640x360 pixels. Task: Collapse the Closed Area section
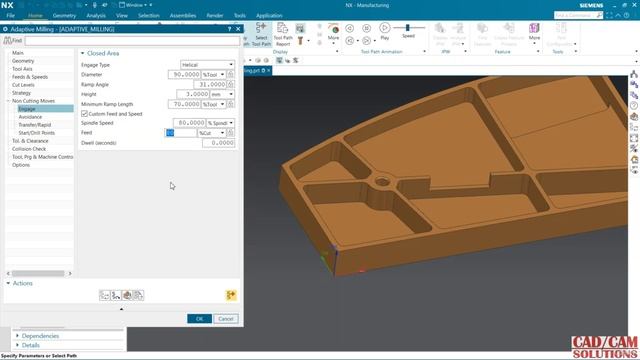click(x=82, y=53)
